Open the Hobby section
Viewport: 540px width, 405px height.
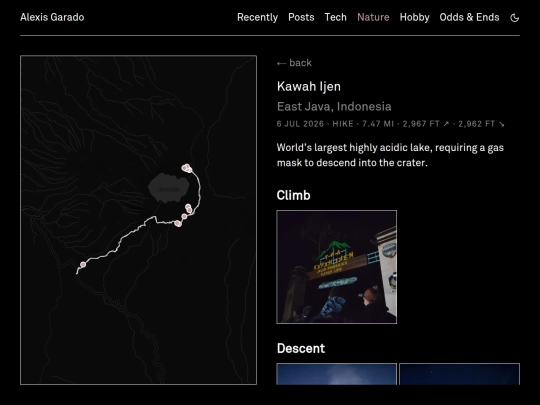click(x=414, y=17)
